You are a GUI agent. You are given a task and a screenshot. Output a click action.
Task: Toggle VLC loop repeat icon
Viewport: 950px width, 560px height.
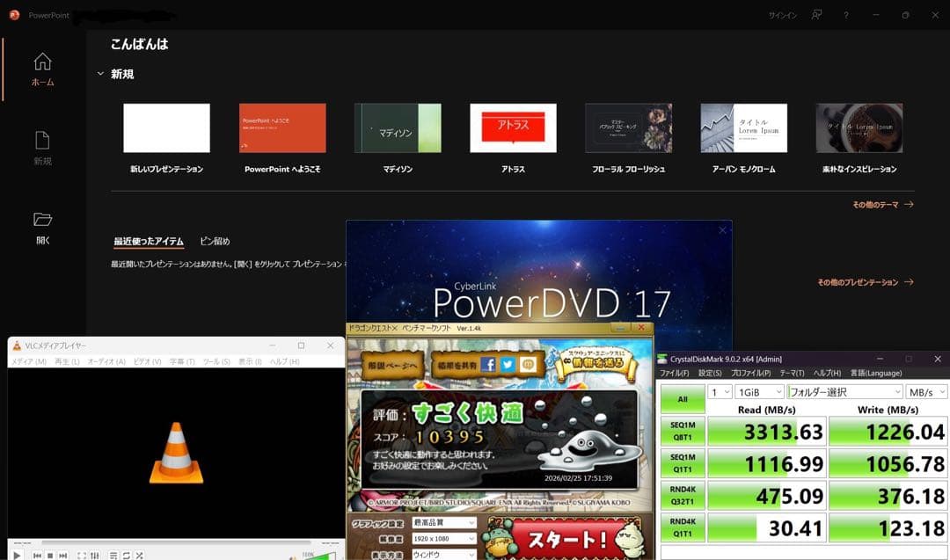126,555
